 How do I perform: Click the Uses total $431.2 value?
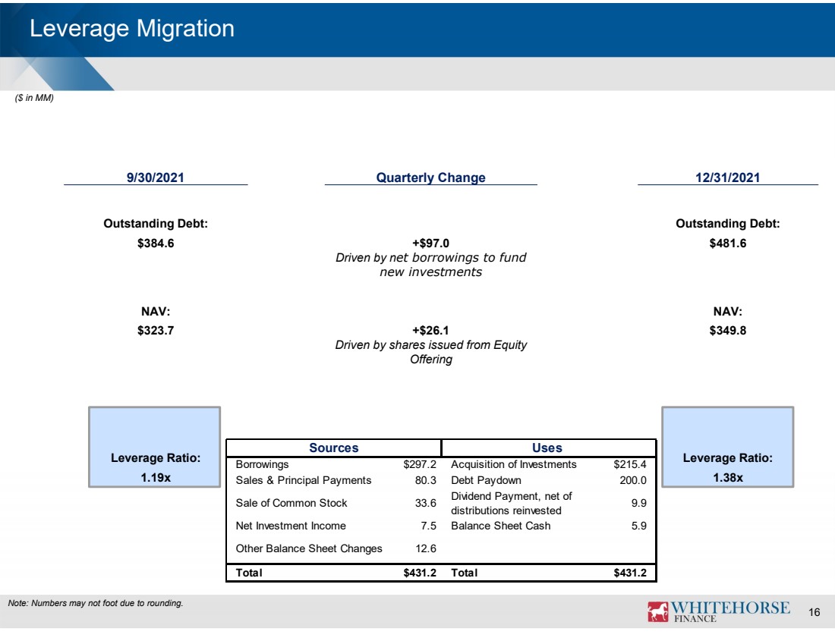[x=630, y=573]
